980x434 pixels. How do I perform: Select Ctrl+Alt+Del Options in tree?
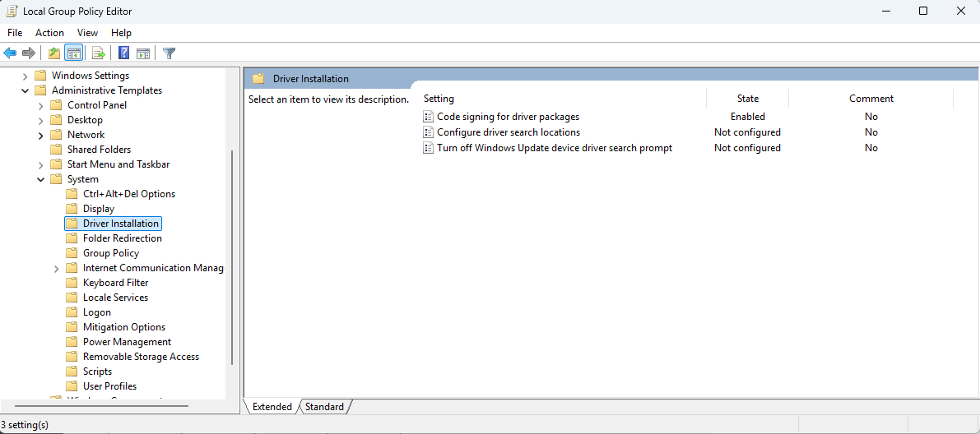pos(129,194)
